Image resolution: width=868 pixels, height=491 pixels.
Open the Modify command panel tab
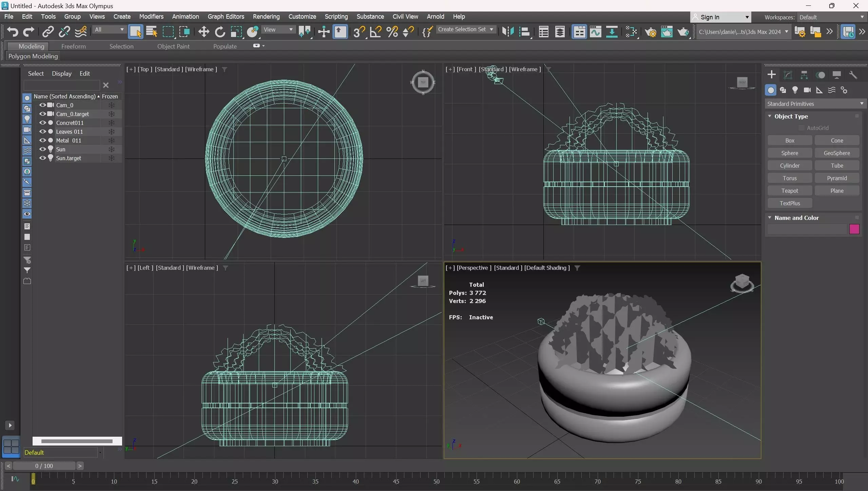[x=788, y=75]
